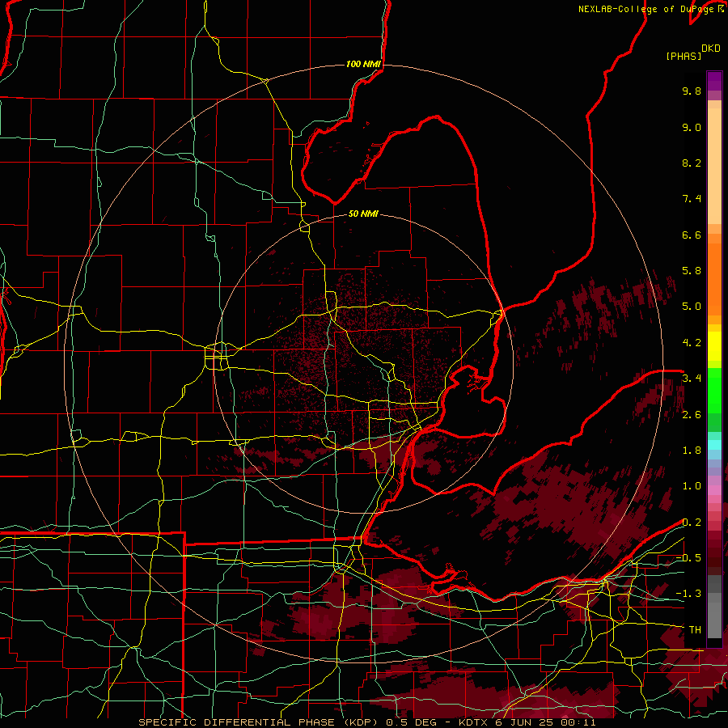The image size is (728, 728).
Task: Click the NEXLAB-College of DuPage credit text
Action: 647,9
